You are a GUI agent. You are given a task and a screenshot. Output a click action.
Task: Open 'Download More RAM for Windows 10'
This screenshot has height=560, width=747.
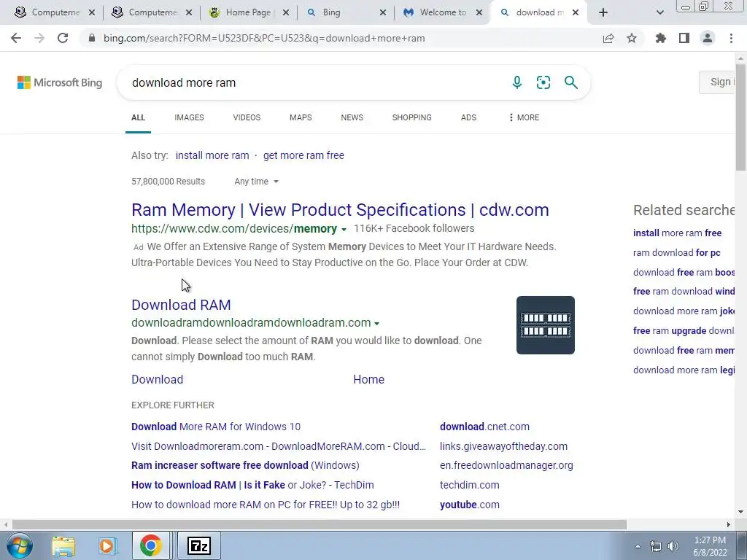click(x=216, y=427)
